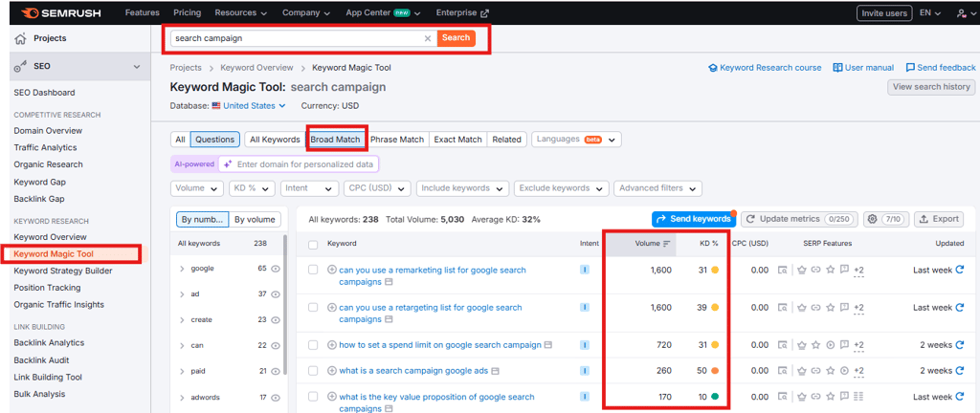Check remarketing list keyword checkbox

(313, 271)
